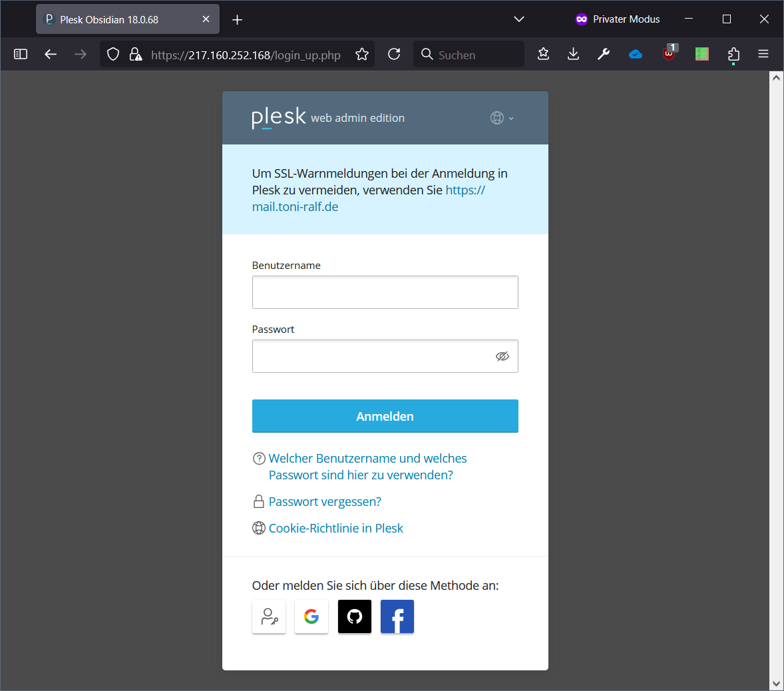This screenshot has height=691, width=784.
Task: Reload the page
Action: pos(394,54)
